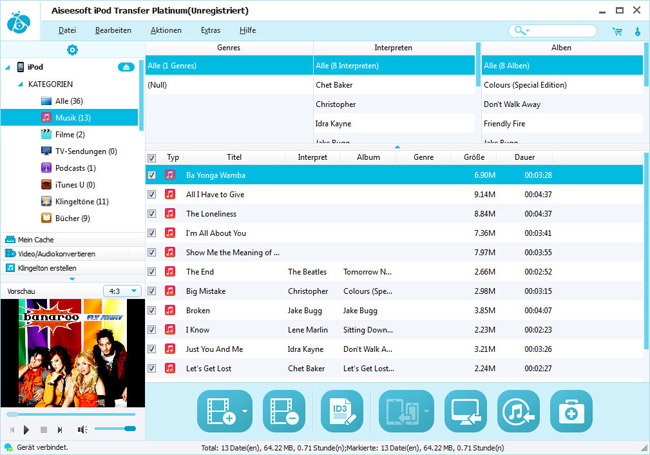The image size is (650, 455).
Task: Click the shopping cart icon
Action: (x=617, y=31)
